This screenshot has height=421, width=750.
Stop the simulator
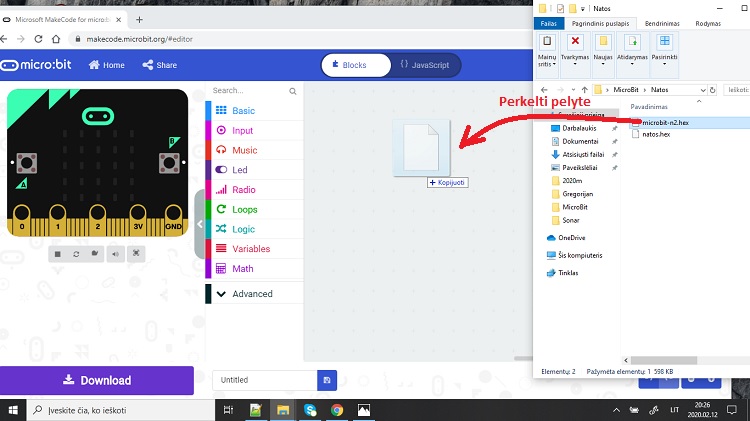click(57, 254)
